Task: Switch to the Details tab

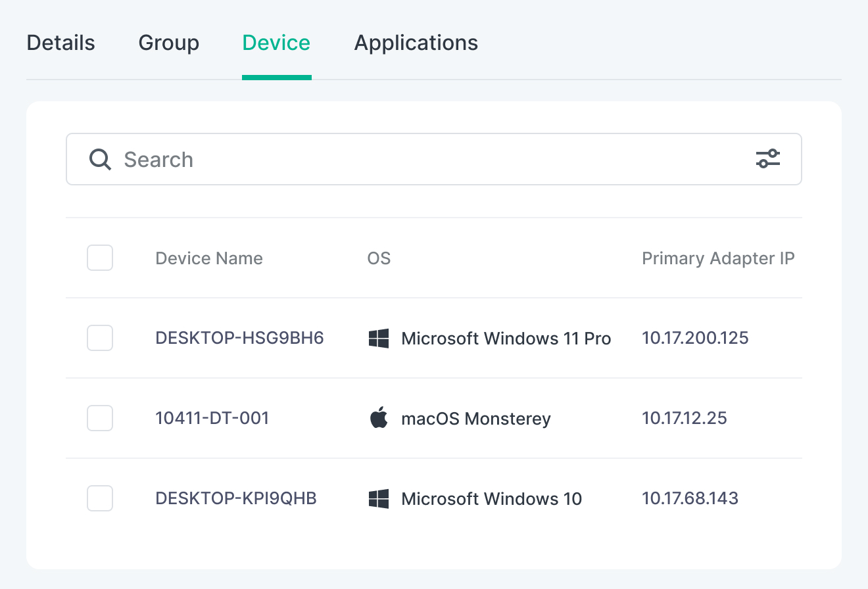Action: pyautogui.click(x=60, y=43)
